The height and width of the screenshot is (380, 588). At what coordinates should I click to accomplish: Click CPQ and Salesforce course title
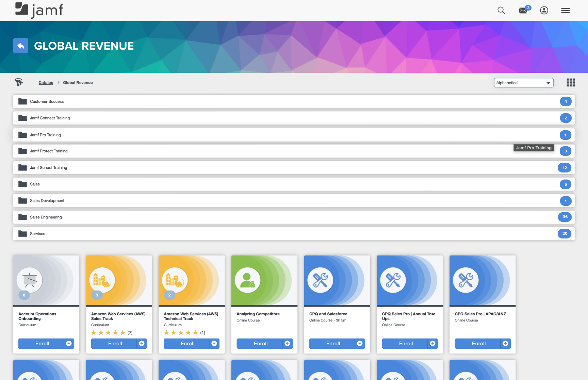328,314
